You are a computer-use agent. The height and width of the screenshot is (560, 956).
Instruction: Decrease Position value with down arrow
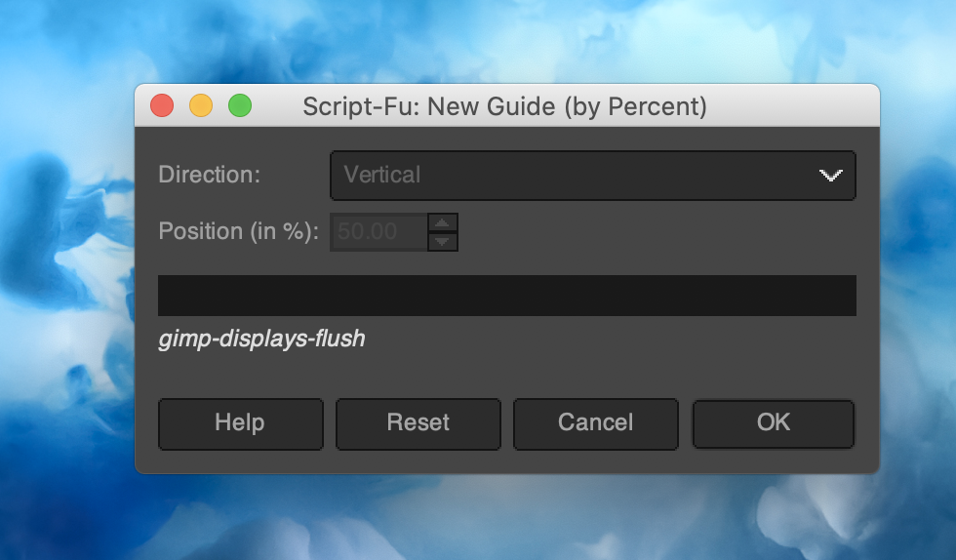pyautogui.click(x=443, y=241)
